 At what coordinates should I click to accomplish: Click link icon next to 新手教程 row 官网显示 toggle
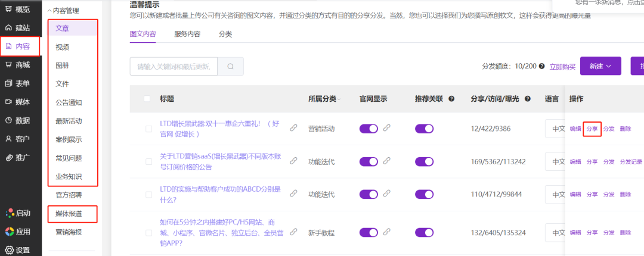point(386,232)
